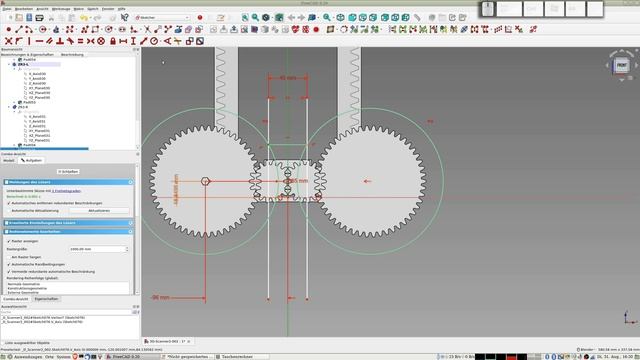Image resolution: width=640 pixels, height=360 pixels.
Task: Apply the Equal constraint
Action: (80, 41)
